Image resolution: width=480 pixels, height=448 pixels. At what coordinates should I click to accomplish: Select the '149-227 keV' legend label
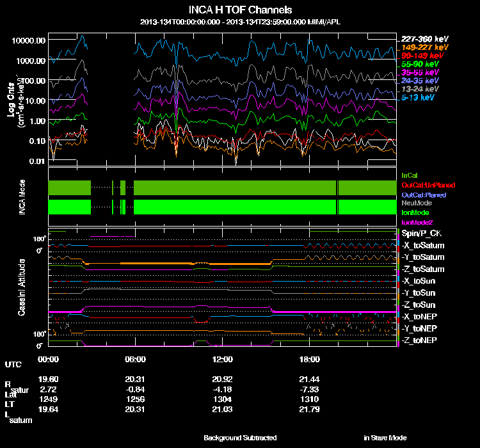(x=424, y=47)
